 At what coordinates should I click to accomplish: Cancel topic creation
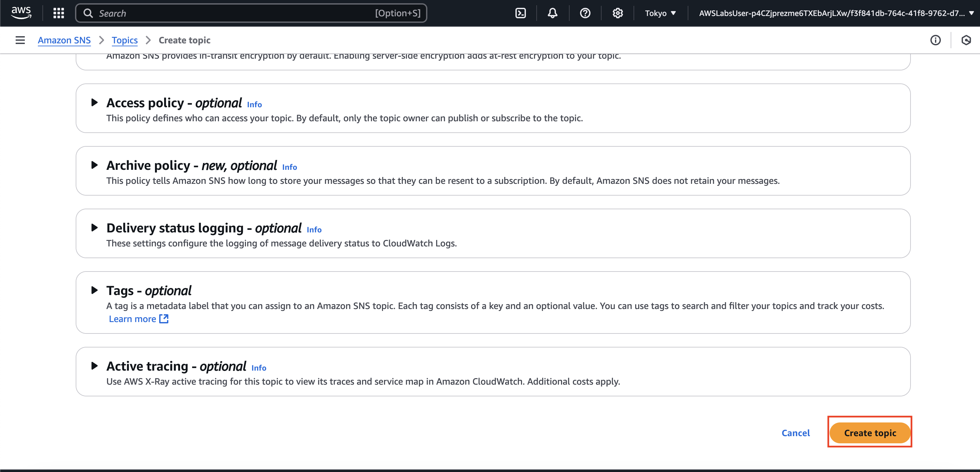click(x=795, y=433)
